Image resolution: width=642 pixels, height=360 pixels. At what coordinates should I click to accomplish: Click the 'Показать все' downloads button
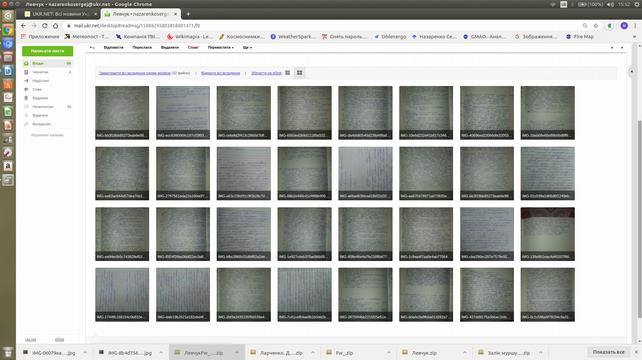coord(608,352)
